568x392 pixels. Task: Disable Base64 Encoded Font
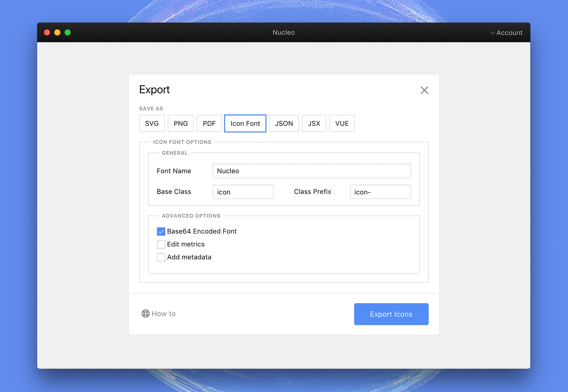[161, 231]
